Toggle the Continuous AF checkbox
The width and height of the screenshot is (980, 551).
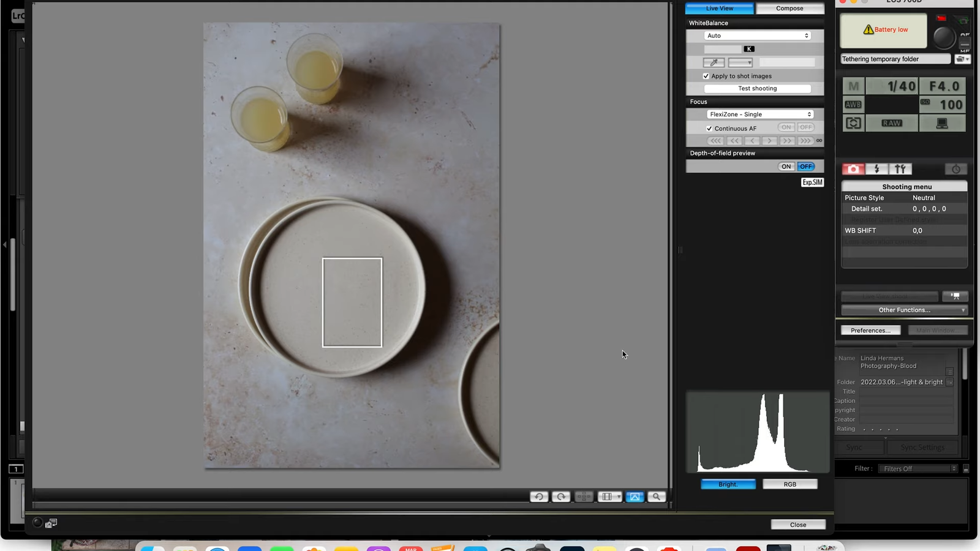coord(709,128)
